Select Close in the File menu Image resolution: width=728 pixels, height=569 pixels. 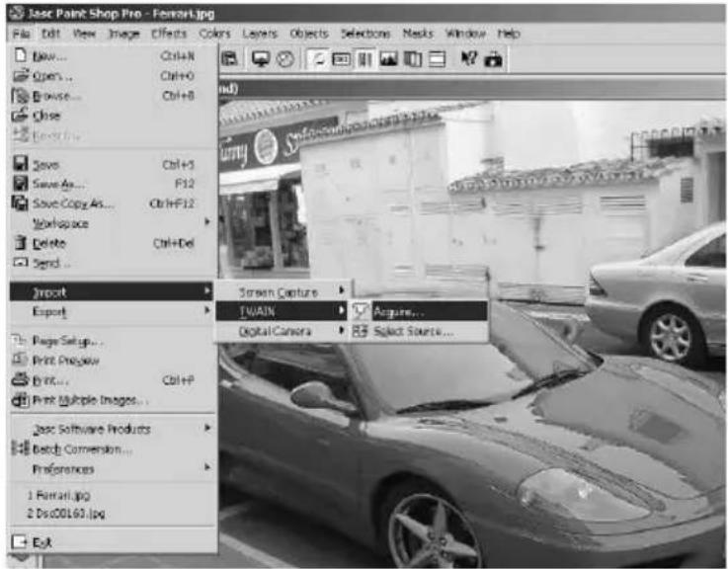(x=112, y=116)
